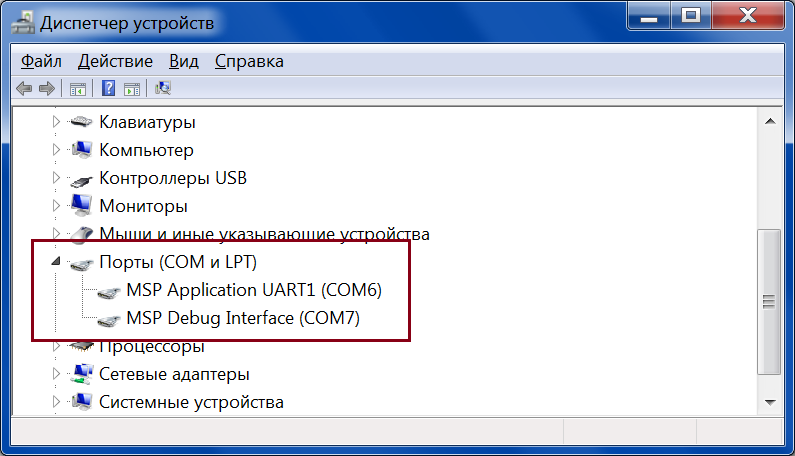Open Help via the blue question-mark icon
Viewport: 795px width, 456px height.
108,88
